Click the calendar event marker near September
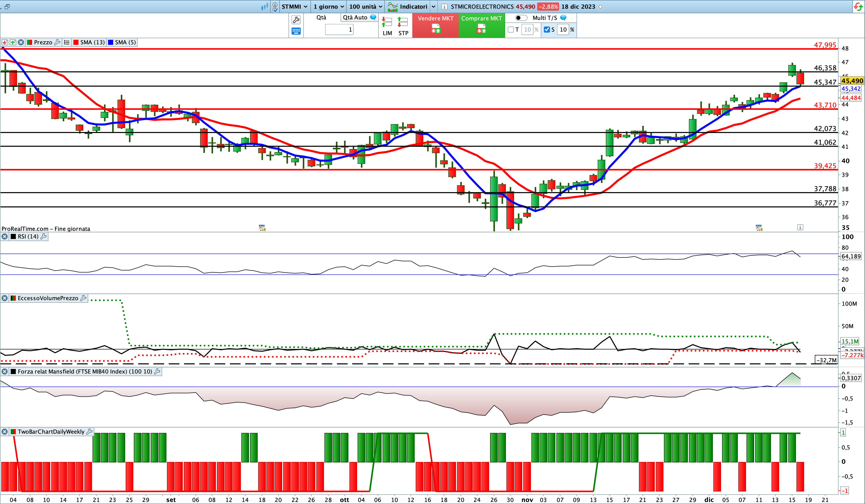This screenshot has height=504, width=865. 262,228
